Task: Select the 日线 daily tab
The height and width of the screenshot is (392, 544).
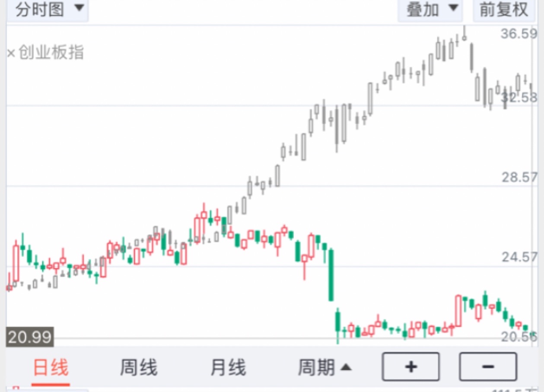Action: click(51, 368)
